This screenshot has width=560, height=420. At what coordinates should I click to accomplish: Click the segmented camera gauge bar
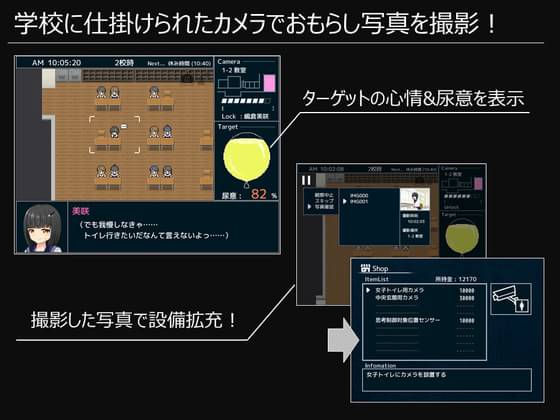(x=246, y=101)
